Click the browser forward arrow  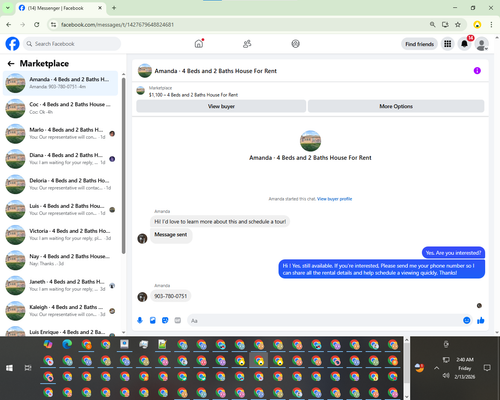click(x=22, y=24)
